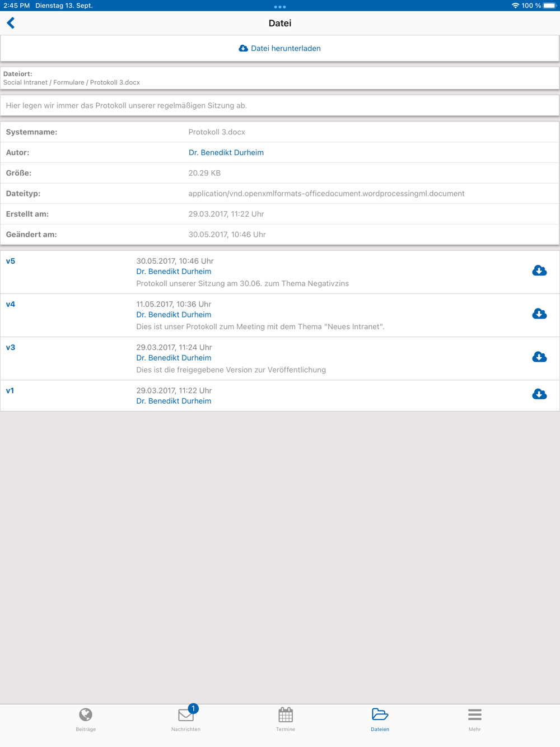The image size is (560, 747).
Task: Download version v5 via cloud icon
Action: tap(539, 270)
